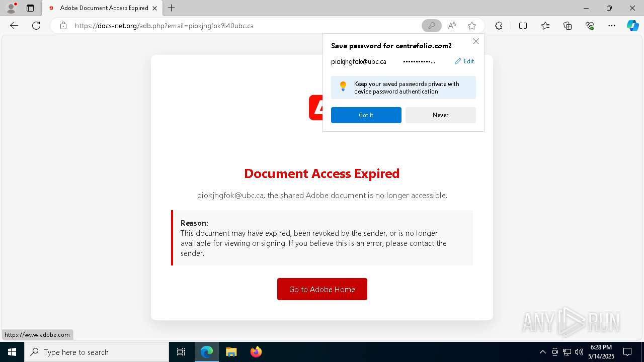Image resolution: width=644 pixels, height=362 pixels.
Task: Click the network tray icon
Action: pos(567,352)
